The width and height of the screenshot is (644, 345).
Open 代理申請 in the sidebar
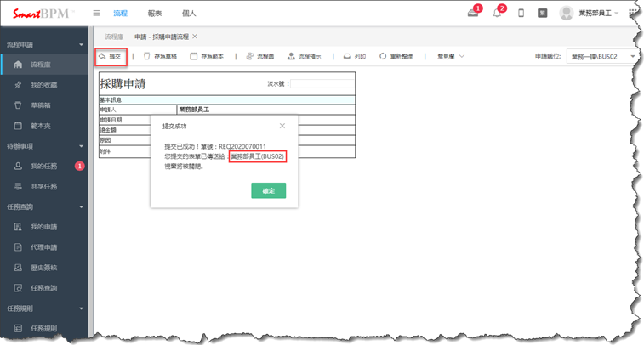coord(44,247)
